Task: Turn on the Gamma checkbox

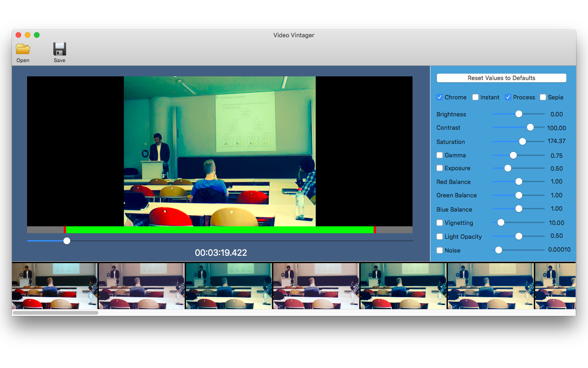Action: click(440, 155)
